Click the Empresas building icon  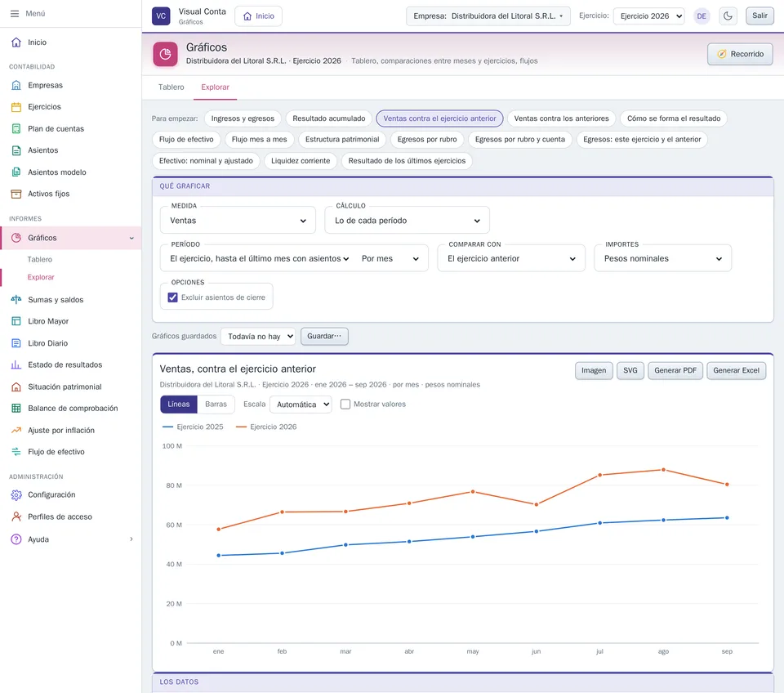(x=16, y=85)
